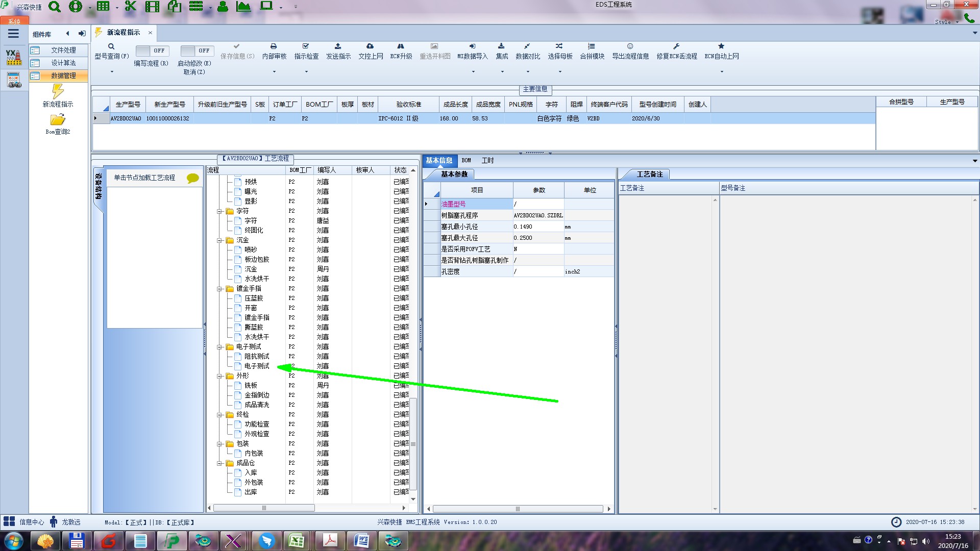The width and height of the screenshot is (980, 551).
Task: Collapse the 组件库 panel with left arrow
Action: coord(67,34)
